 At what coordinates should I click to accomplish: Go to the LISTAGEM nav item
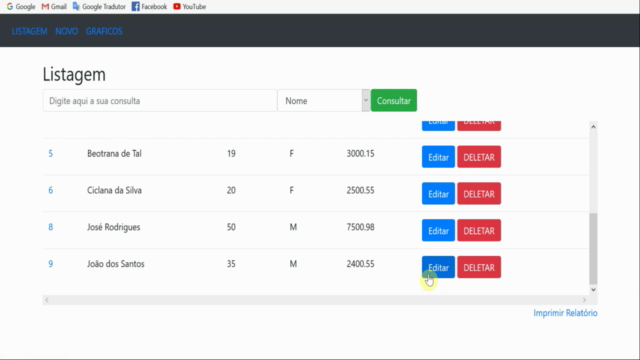pos(29,31)
